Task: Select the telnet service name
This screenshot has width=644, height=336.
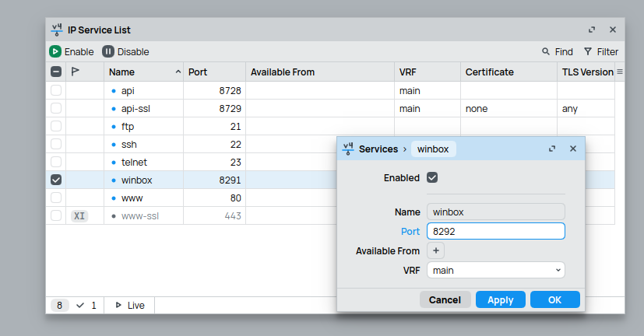Action: [x=134, y=162]
